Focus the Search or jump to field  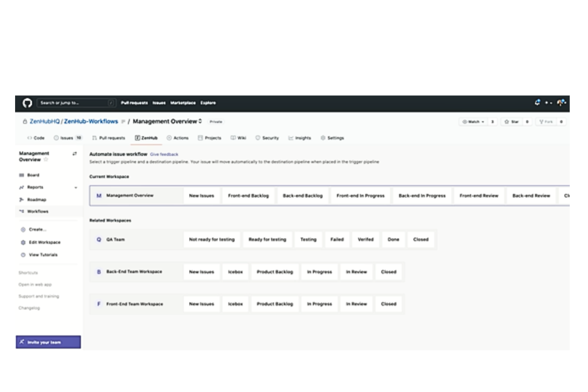tap(76, 103)
